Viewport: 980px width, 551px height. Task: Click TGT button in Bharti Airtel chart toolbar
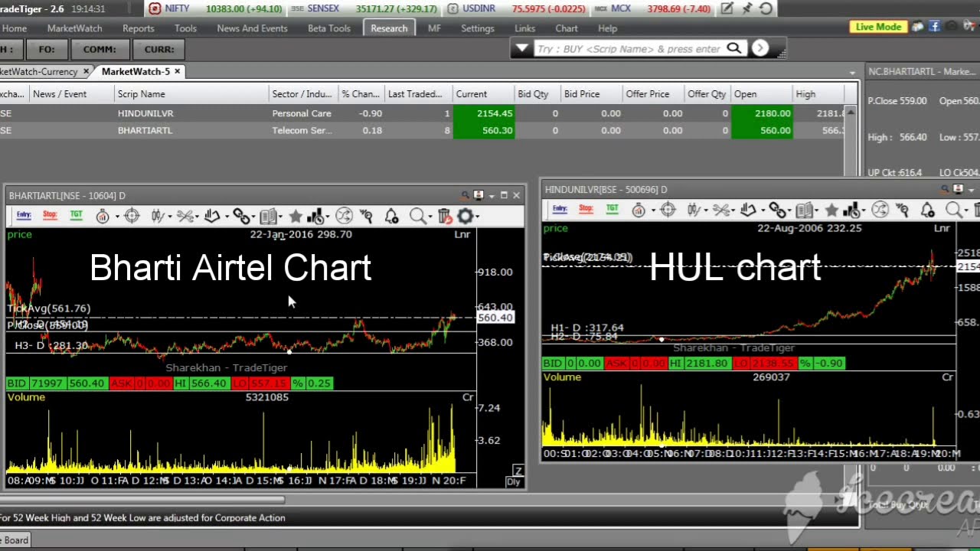(x=76, y=215)
